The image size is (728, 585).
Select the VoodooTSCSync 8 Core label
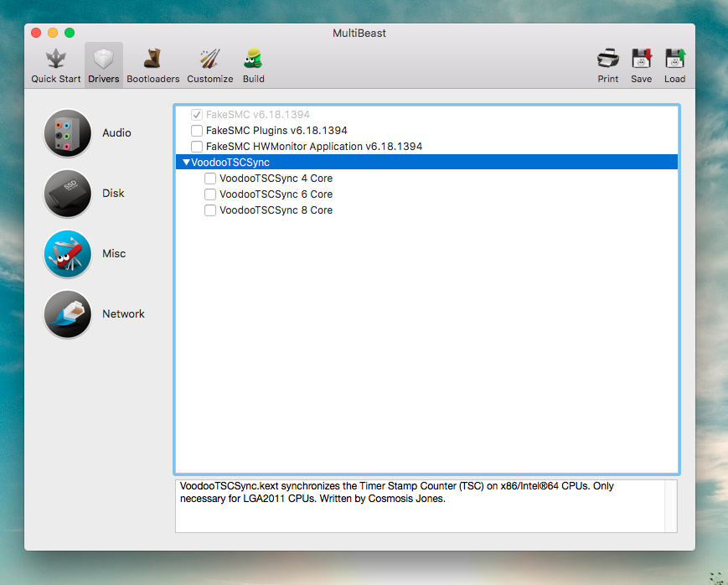tap(276, 210)
